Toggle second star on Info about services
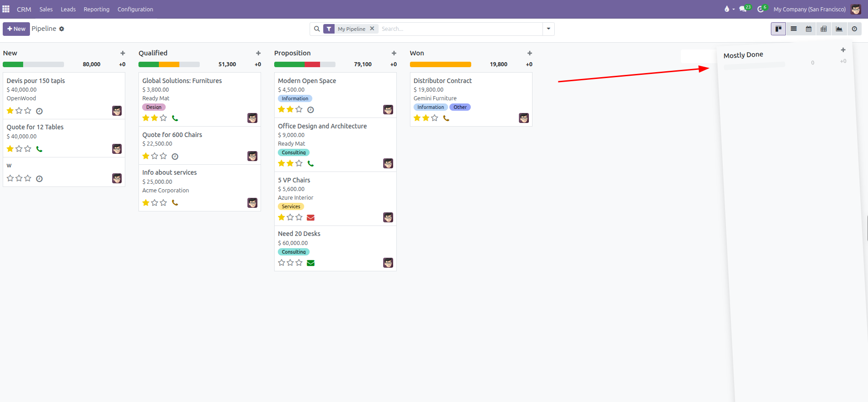868x402 pixels. coord(155,203)
